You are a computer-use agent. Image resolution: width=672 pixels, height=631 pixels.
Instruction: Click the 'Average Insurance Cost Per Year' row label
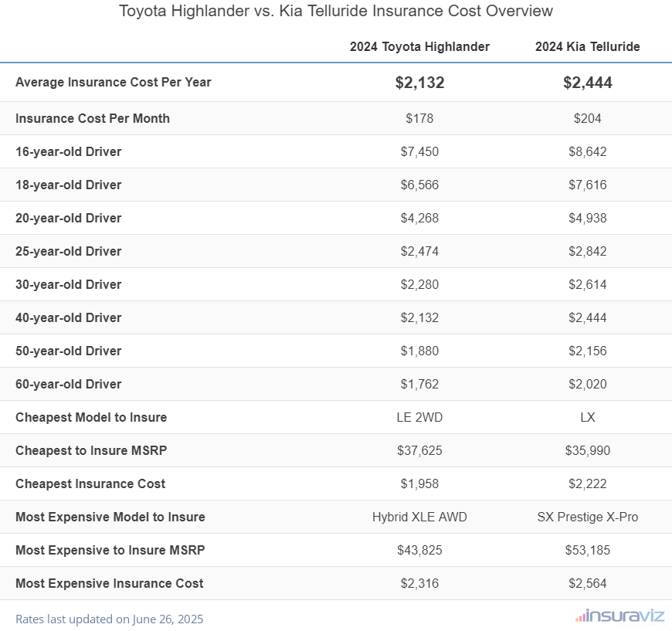(x=113, y=82)
